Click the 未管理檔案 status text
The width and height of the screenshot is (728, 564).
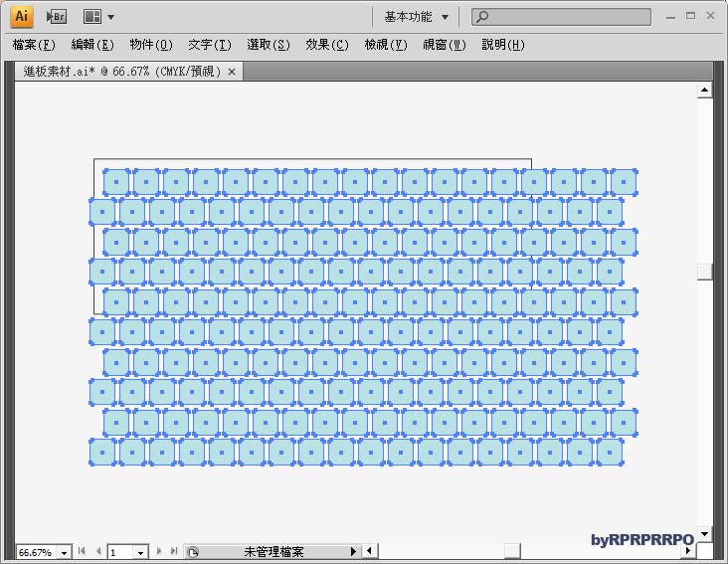click(273, 552)
